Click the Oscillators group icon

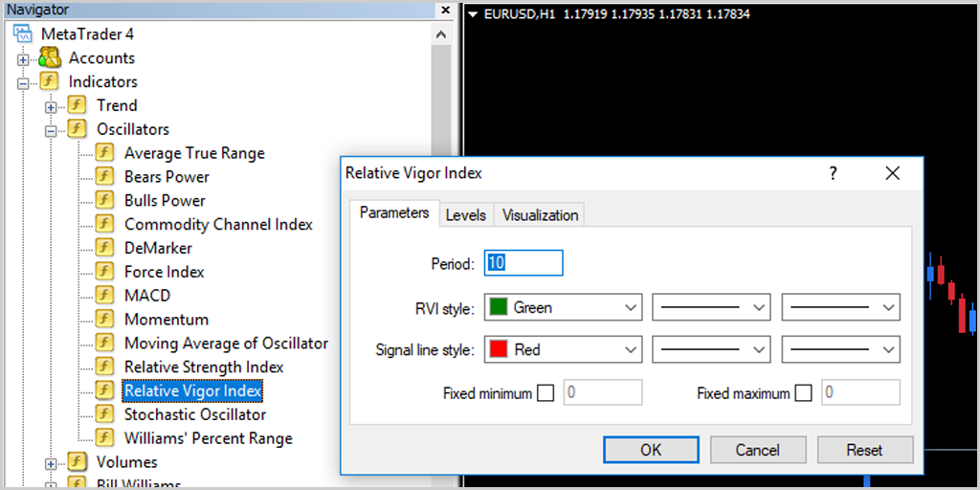click(77, 129)
